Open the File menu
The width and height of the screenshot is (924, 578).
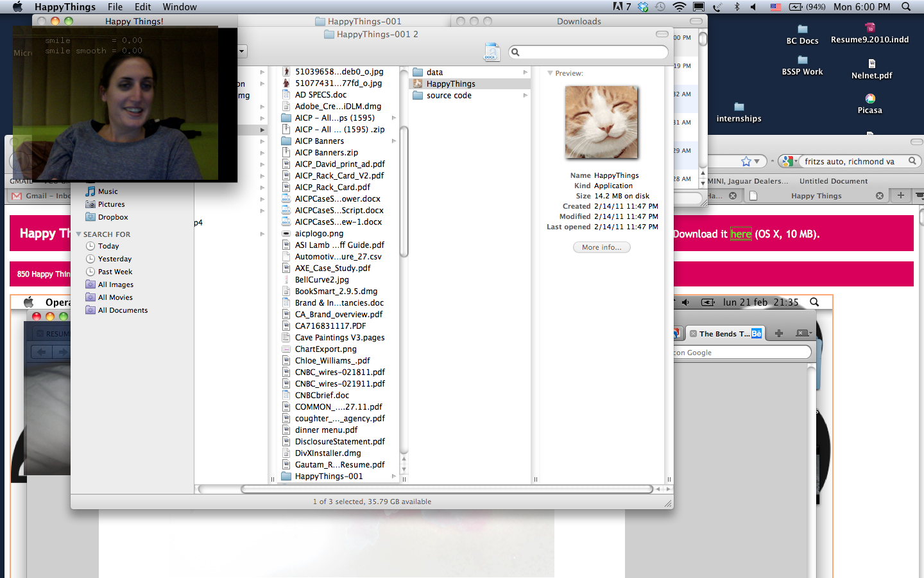coord(115,7)
